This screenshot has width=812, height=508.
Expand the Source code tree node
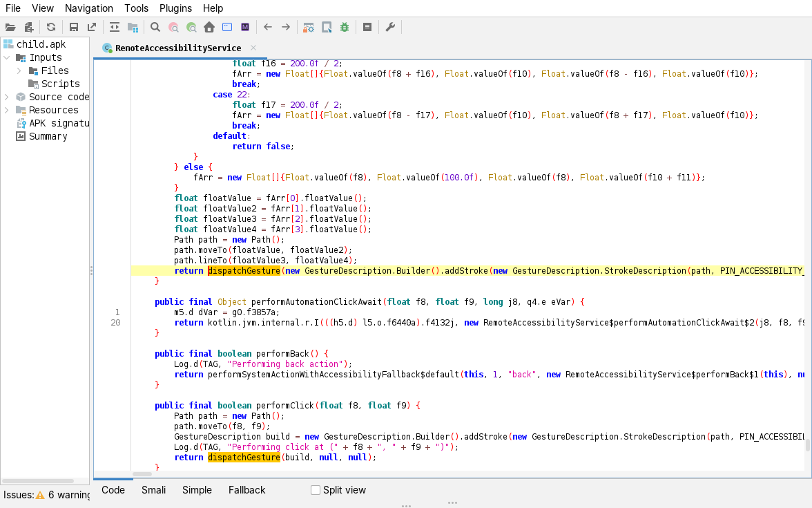point(7,97)
